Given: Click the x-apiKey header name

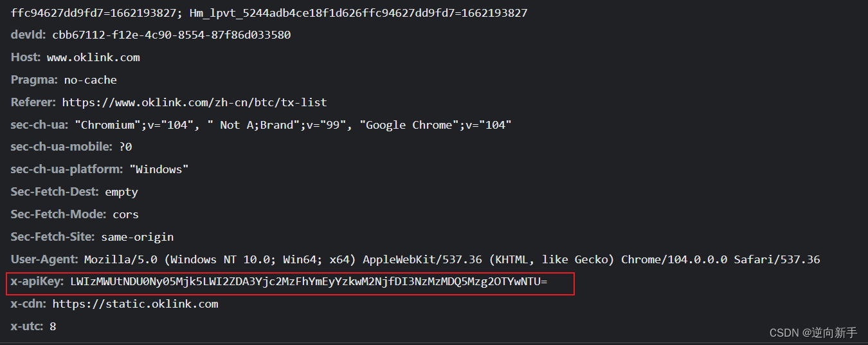Looking at the screenshot, I should click(x=37, y=282).
